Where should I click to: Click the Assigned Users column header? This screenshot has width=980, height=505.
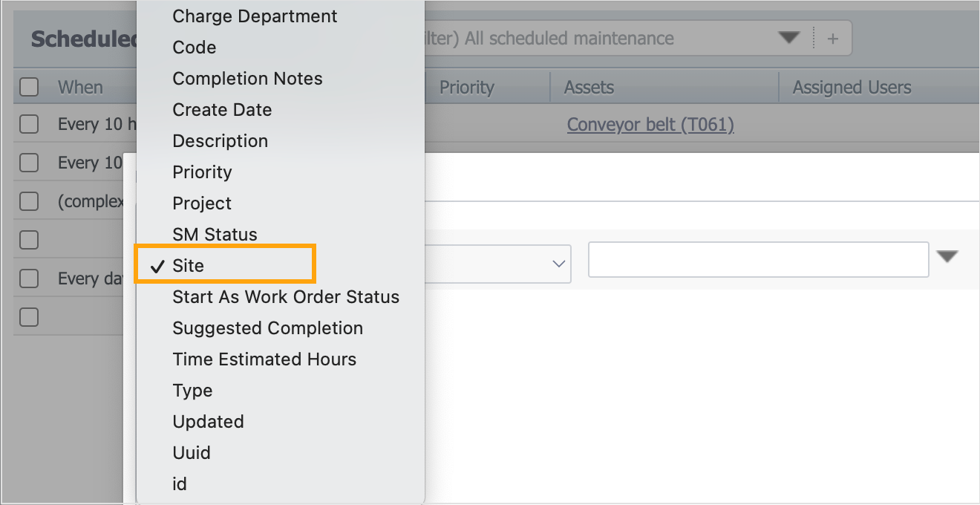(852, 88)
